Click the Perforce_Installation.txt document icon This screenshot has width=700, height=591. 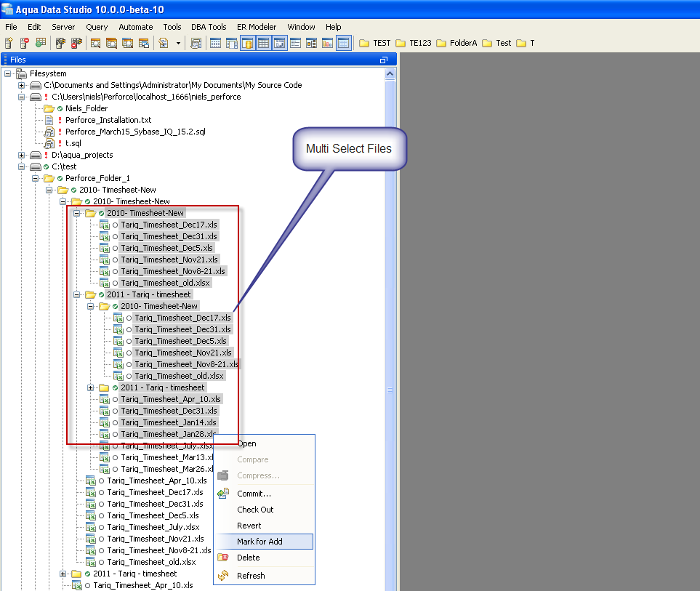pos(49,120)
